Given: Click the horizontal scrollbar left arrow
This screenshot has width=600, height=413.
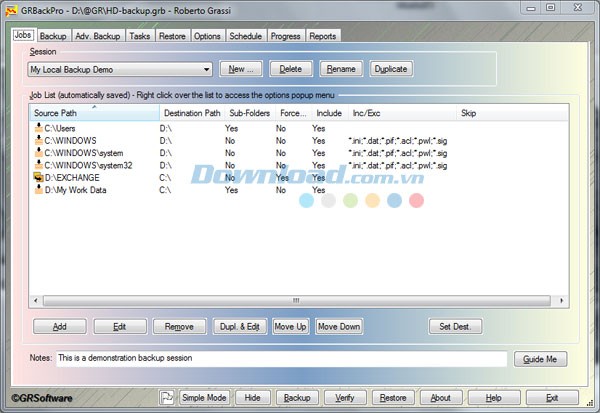Looking at the screenshot, I should click(x=36, y=300).
